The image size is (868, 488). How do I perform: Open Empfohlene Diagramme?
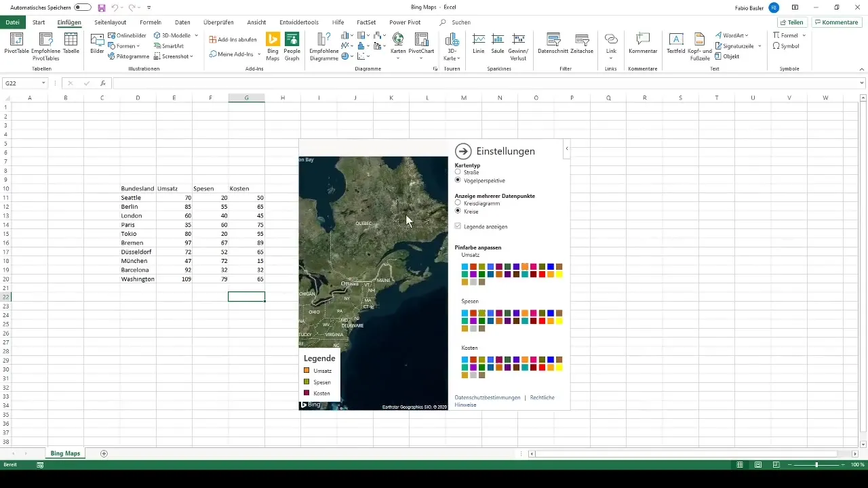(323, 45)
